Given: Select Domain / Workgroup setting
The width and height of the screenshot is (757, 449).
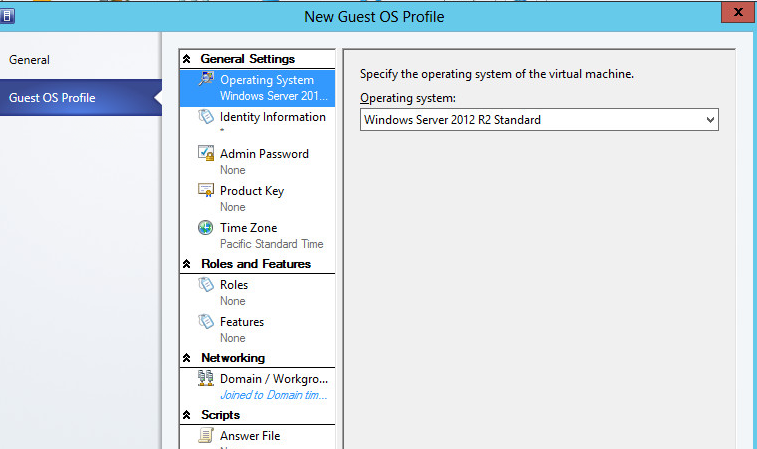Looking at the screenshot, I should [x=257, y=387].
